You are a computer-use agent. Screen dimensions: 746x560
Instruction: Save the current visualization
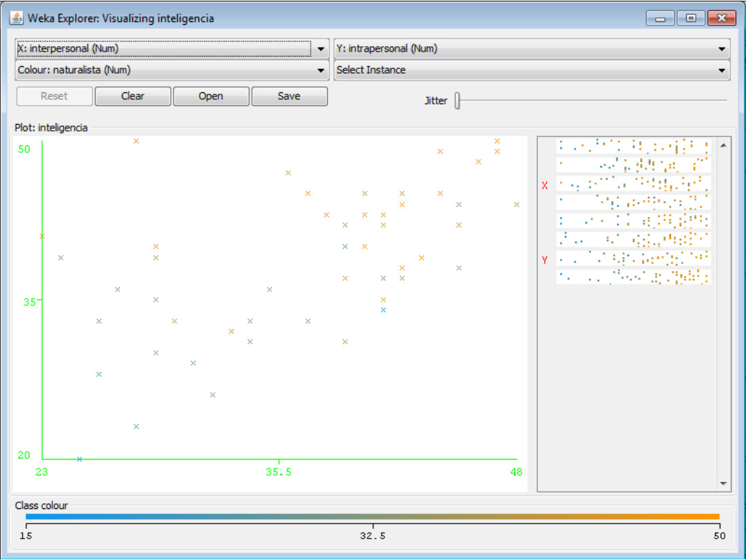289,96
